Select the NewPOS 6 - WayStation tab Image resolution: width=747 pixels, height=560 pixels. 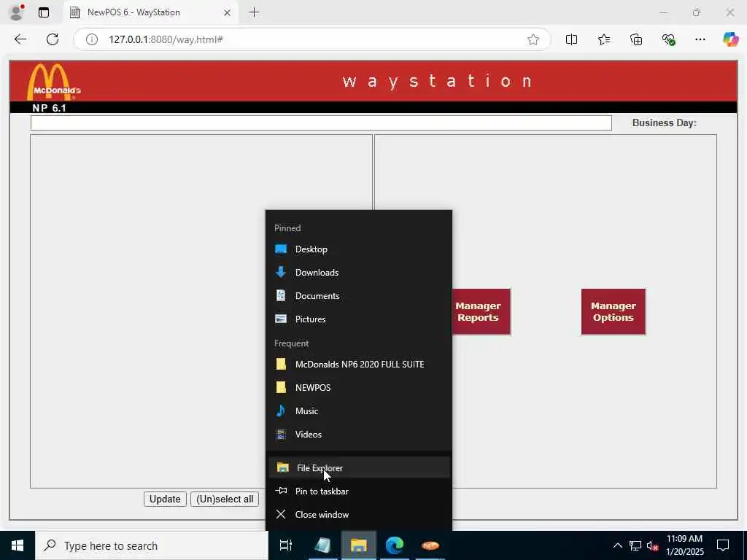[x=150, y=12]
